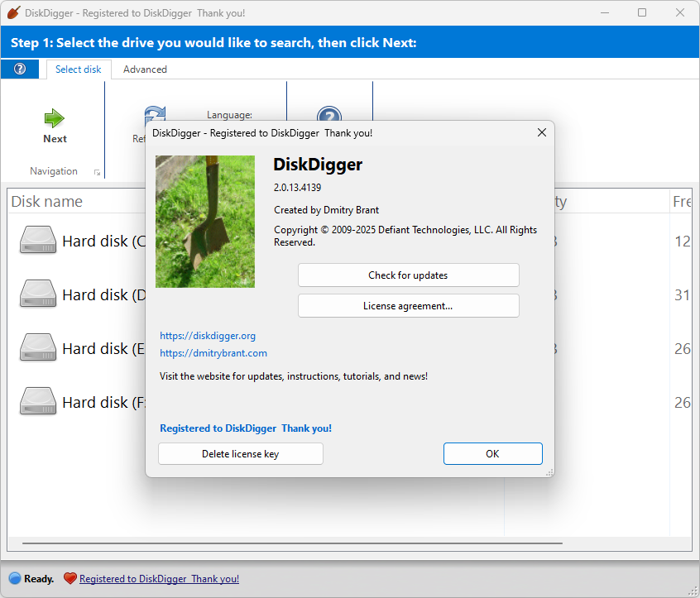This screenshot has width=700, height=598.
Task: Click the large blue help icon in ribbon
Action: pyautogui.click(x=329, y=113)
